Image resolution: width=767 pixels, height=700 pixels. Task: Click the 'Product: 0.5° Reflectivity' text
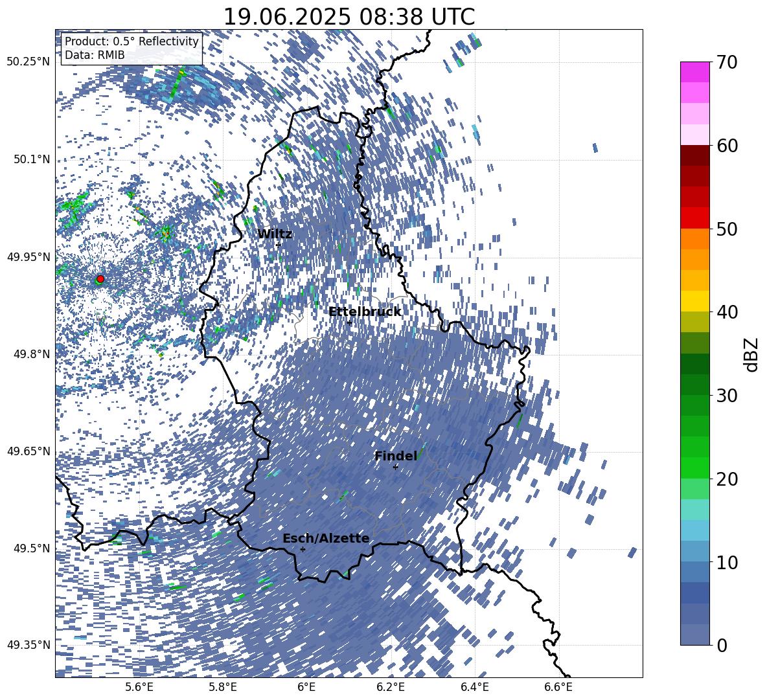click(x=132, y=41)
